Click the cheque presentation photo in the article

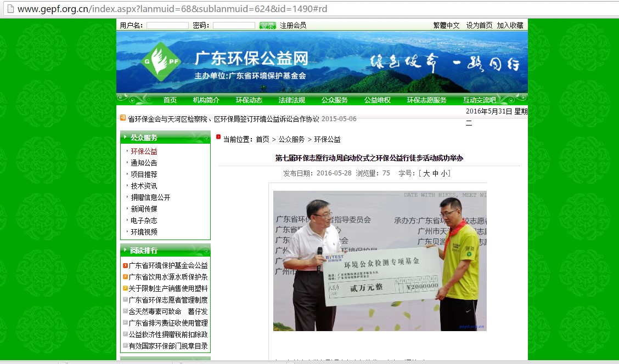click(380, 261)
